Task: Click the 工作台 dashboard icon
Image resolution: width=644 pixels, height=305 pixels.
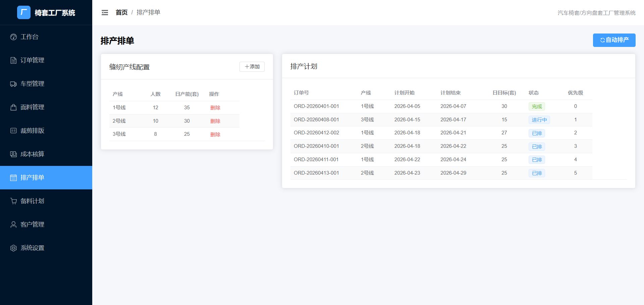Action: [x=13, y=37]
